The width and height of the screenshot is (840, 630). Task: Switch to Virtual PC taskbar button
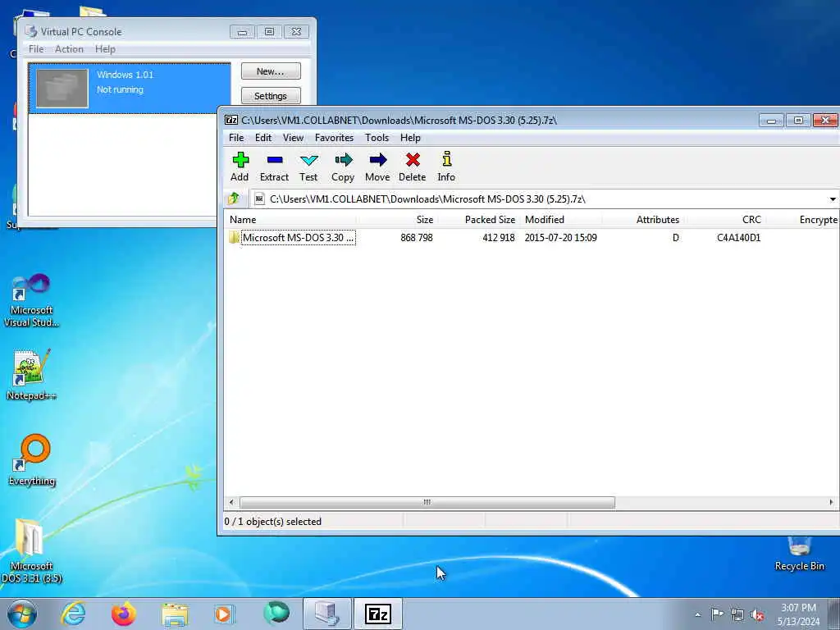tap(326, 614)
